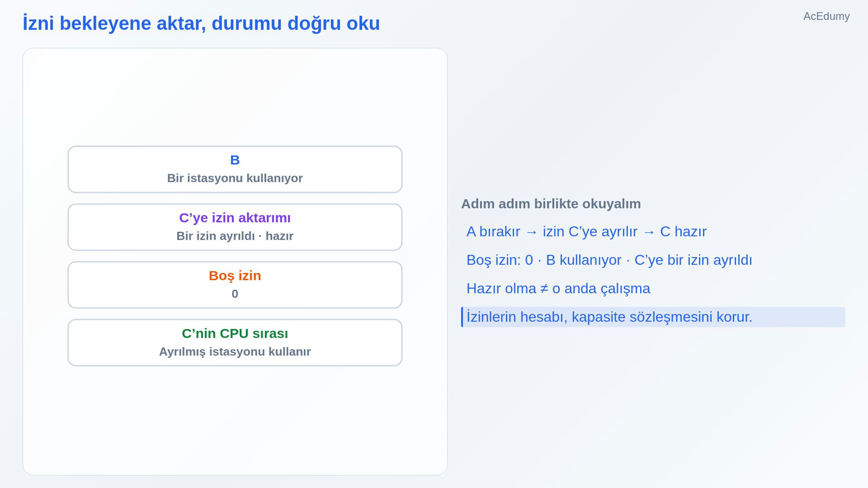Image resolution: width=868 pixels, height=488 pixels.
Task: Click line 'Hazır olma ≠ o anda çalışma'
Action: (558, 288)
